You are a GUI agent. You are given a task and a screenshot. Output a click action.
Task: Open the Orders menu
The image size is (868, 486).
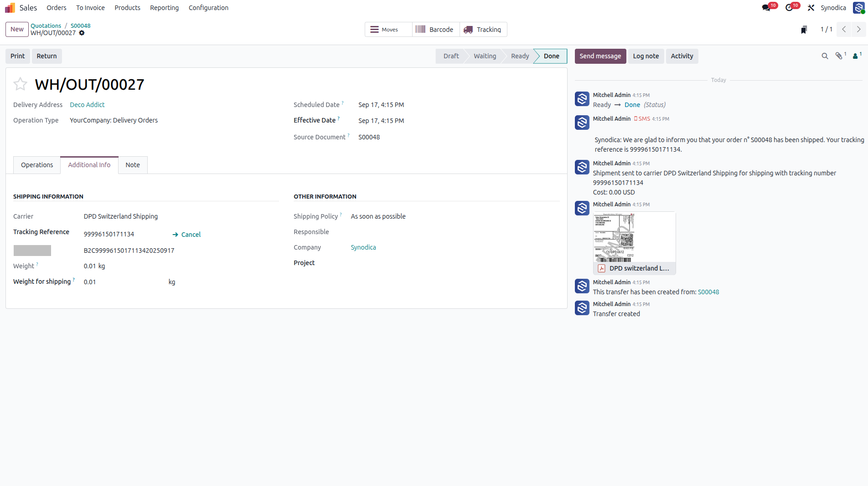[57, 8]
